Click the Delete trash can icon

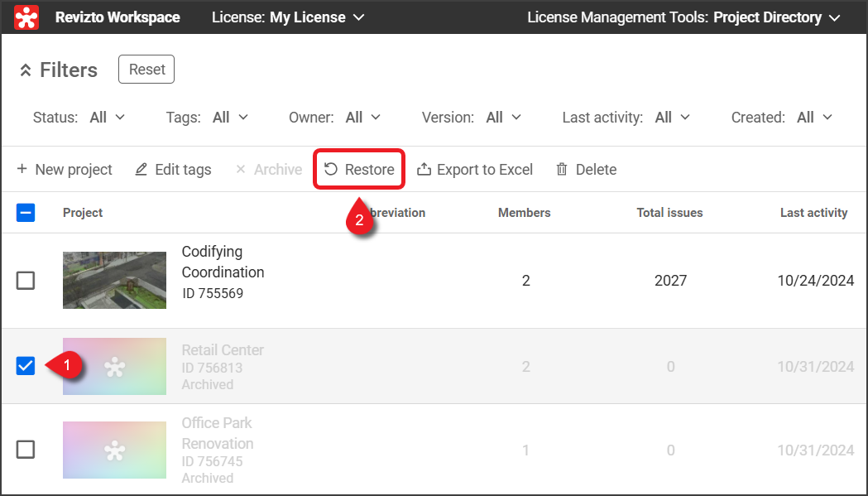(562, 170)
